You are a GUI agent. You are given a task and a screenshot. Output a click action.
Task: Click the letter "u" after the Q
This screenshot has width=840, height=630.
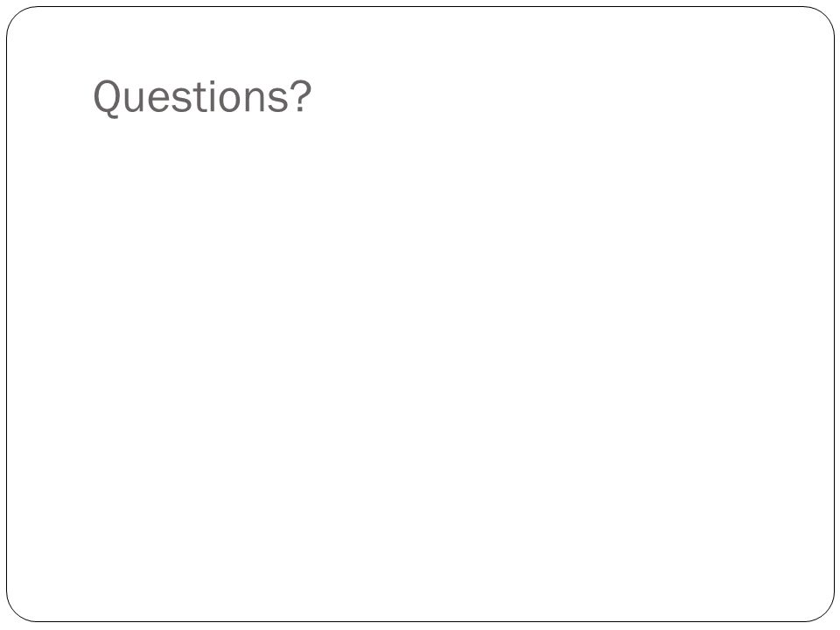[x=133, y=101]
